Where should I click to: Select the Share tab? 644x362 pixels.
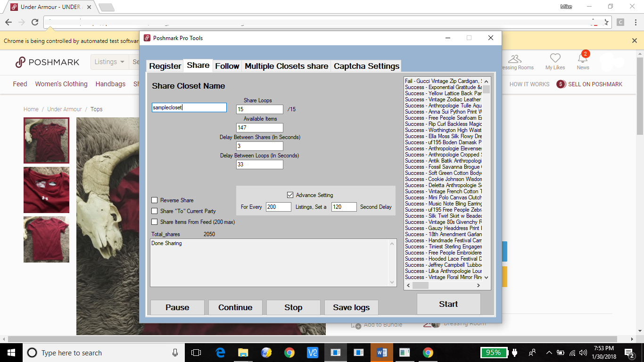coord(198,65)
